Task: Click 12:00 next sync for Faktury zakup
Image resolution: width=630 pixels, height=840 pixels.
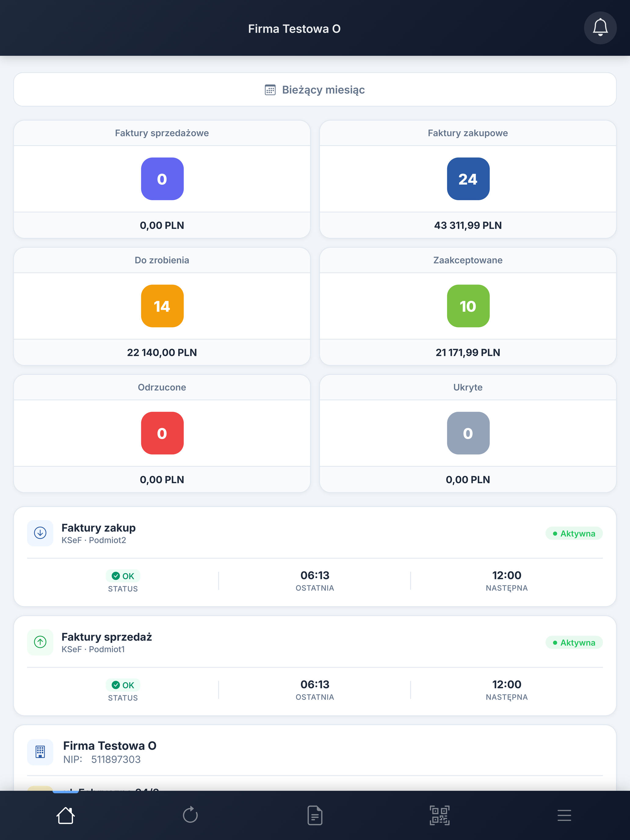Action: 507,575
